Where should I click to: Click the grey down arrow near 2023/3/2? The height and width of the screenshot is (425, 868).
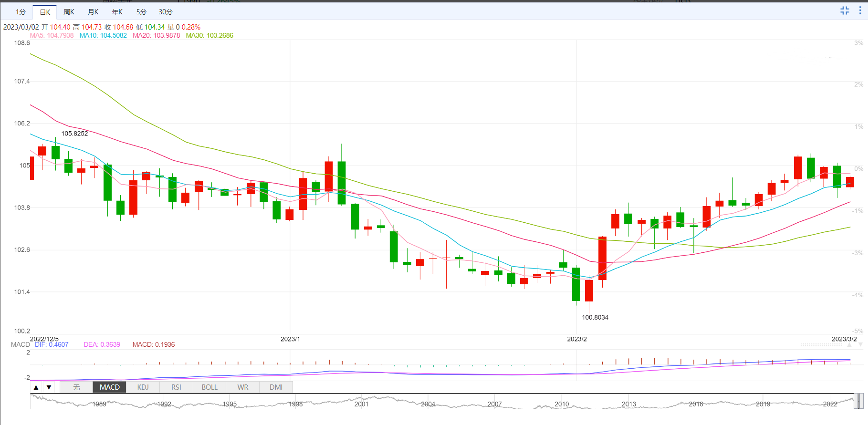[x=860, y=344]
